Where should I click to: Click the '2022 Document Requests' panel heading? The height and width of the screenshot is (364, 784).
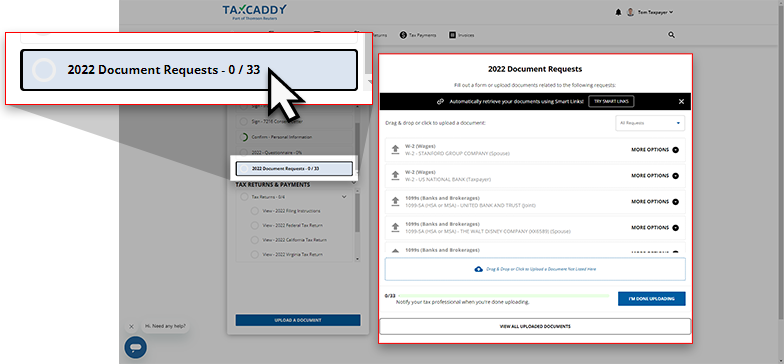535,69
